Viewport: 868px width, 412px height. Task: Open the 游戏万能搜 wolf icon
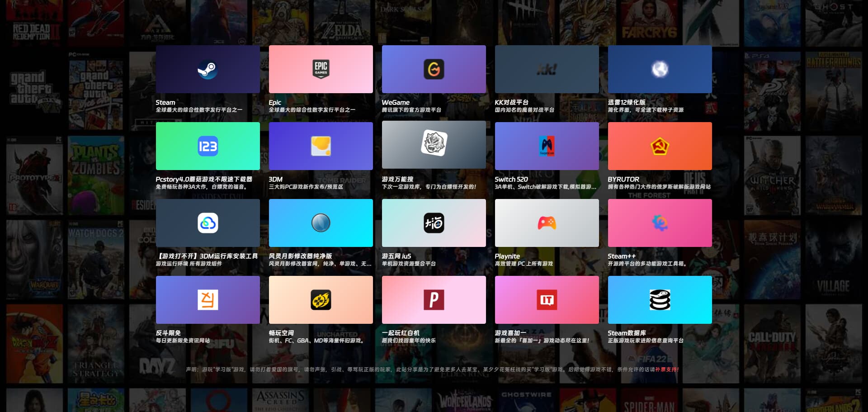434,143
